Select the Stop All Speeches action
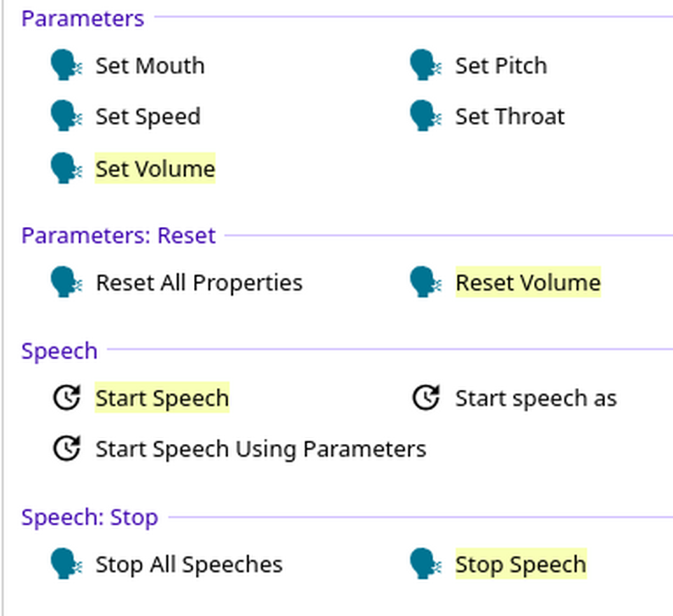Image resolution: width=673 pixels, height=616 pixels. [x=188, y=564]
